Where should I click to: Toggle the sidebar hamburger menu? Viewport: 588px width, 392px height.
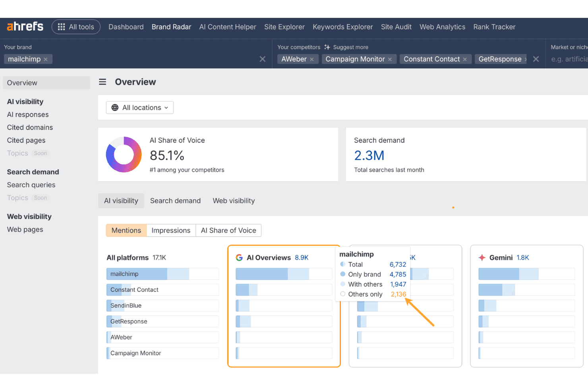[103, 82]
